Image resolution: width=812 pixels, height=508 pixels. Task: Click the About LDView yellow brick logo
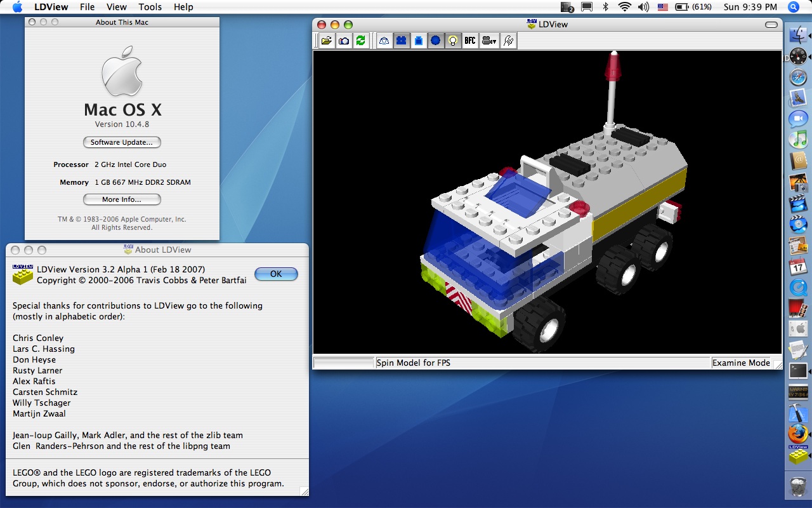pyautogui.click(x=23, y=274)
